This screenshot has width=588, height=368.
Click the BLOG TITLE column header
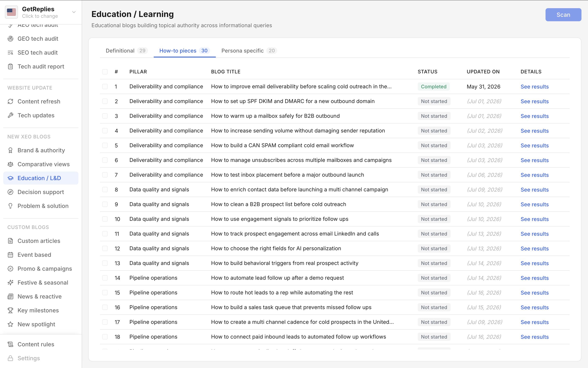point(226,72)
